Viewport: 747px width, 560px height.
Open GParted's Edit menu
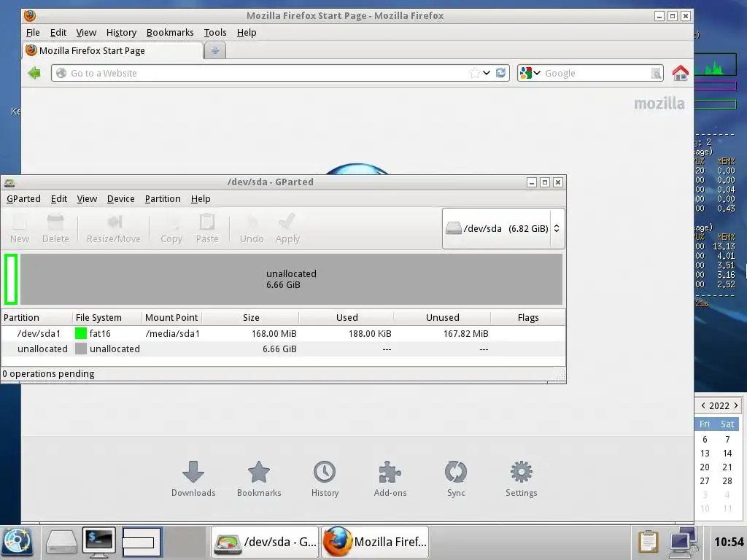point(59,198)
